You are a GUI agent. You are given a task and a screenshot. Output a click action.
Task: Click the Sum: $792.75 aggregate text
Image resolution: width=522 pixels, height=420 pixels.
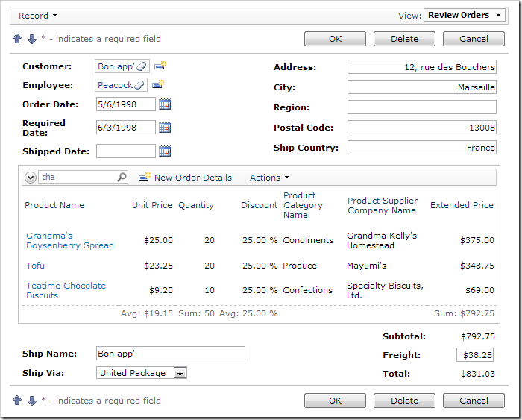pos(464,313)
